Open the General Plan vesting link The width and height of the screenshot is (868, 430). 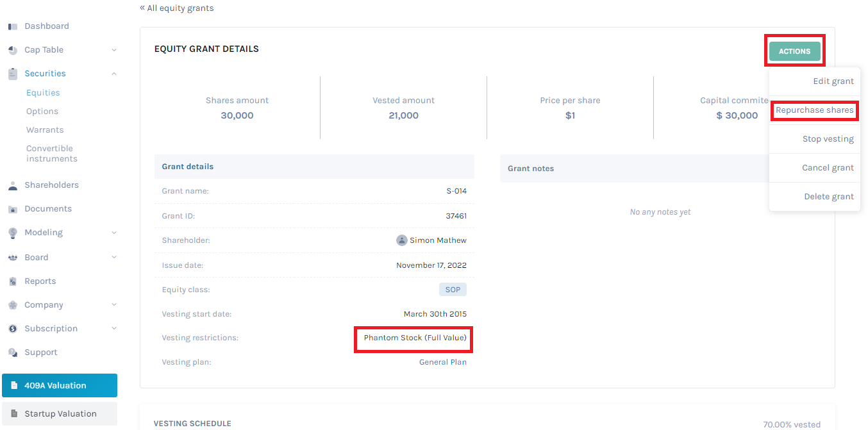pos(442,362)
